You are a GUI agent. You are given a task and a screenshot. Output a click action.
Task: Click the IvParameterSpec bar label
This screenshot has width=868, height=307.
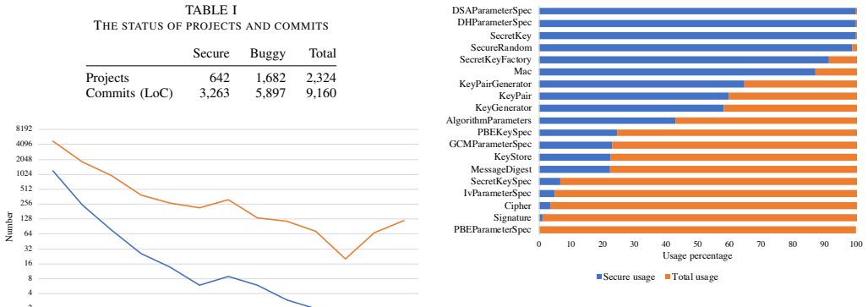(498, 194)
